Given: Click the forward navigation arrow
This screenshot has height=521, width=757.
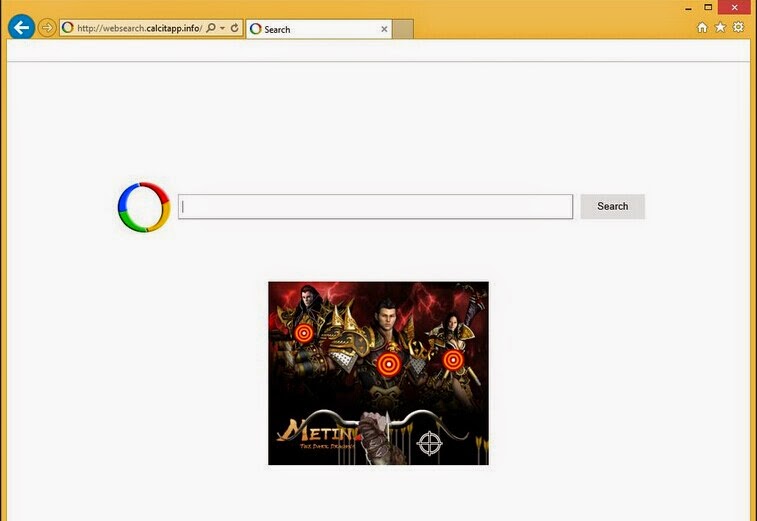Looking at the screenshot, I should tap(47, 28).
